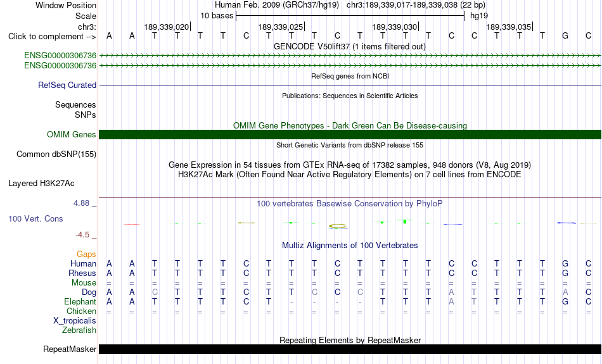Screen dimensions: 602x364
Task: Open the RefSeq Curated track label
Action: (x=67, y=85)
